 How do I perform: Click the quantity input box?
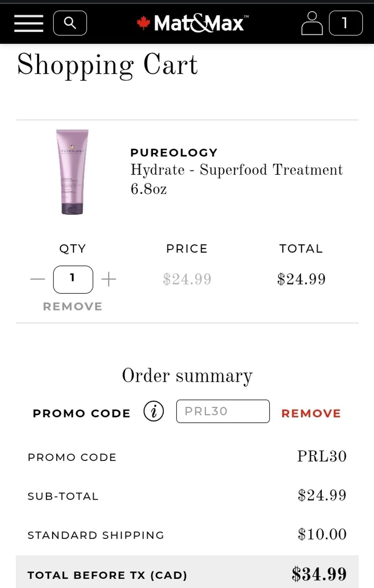(x=73, y=279)
